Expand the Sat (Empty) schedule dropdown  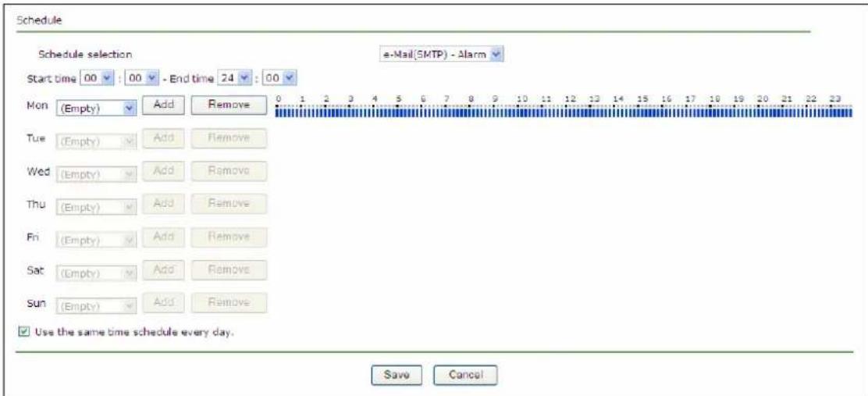(95, 273)
